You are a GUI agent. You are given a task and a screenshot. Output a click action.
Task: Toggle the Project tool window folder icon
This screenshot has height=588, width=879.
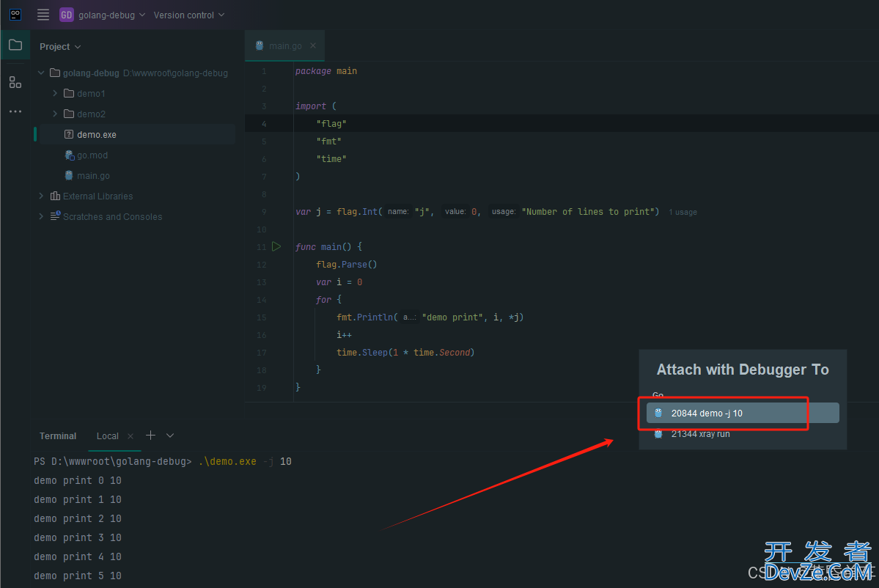coord(15,45)
